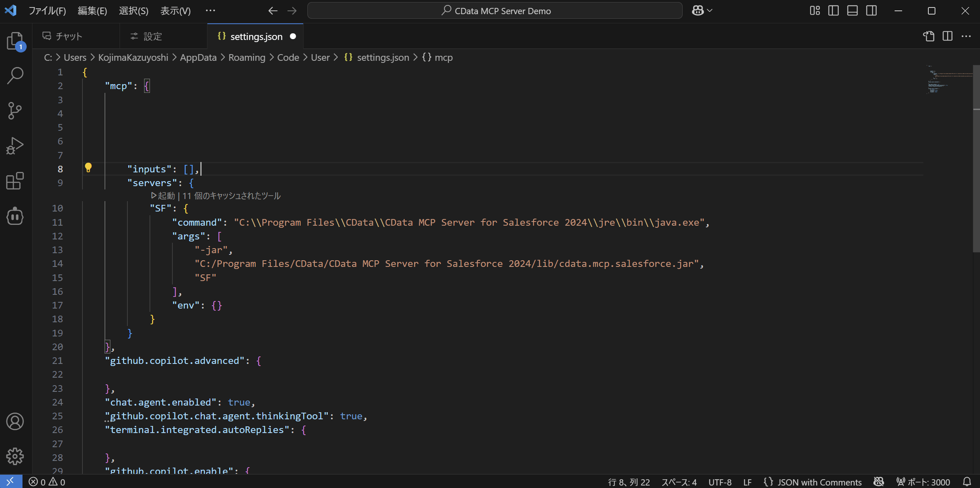This screenshot has width=980, height=488.
Task: Toggle the Secondary Side Bar
Action: (872, 10)
